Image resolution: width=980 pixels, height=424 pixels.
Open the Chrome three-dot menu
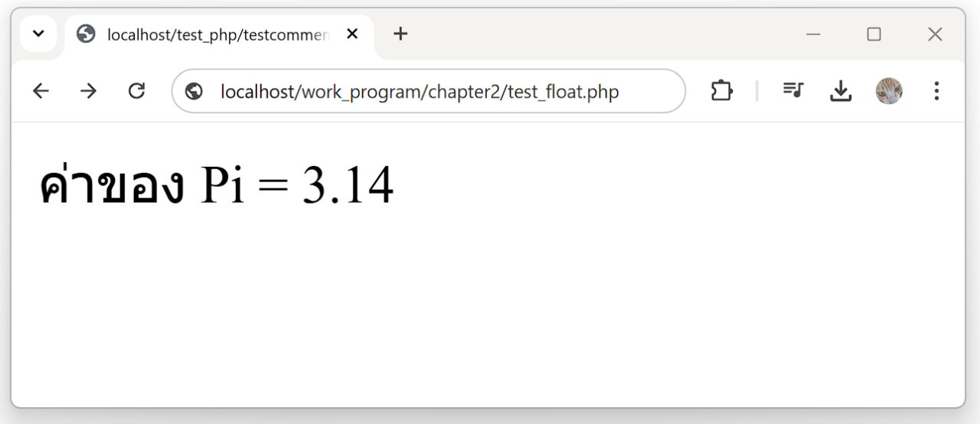[x=936, y=91]
